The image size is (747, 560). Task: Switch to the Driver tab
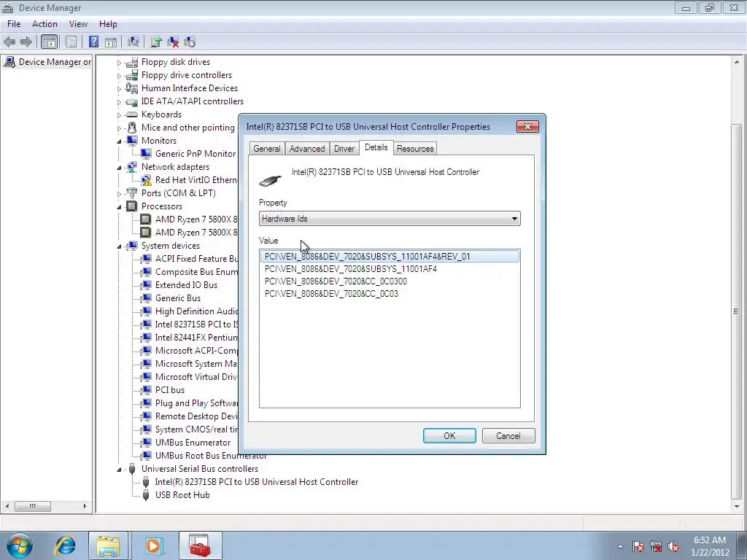pos(344,149)
